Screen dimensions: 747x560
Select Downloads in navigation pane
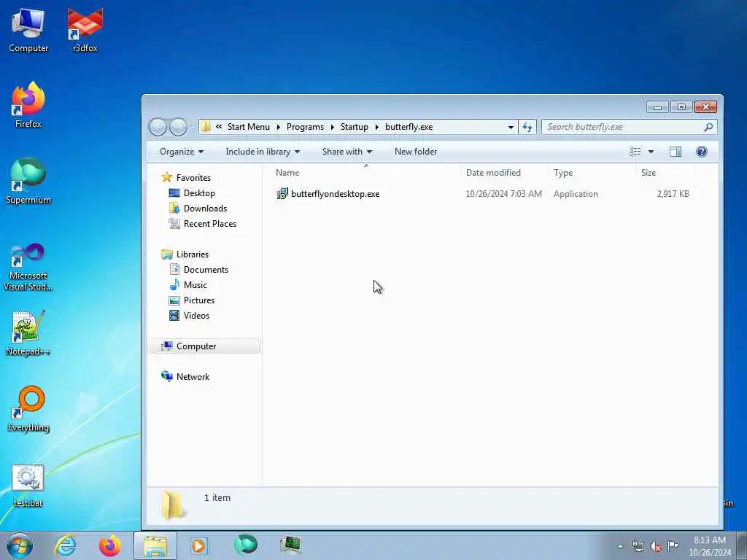coord(205,208)
